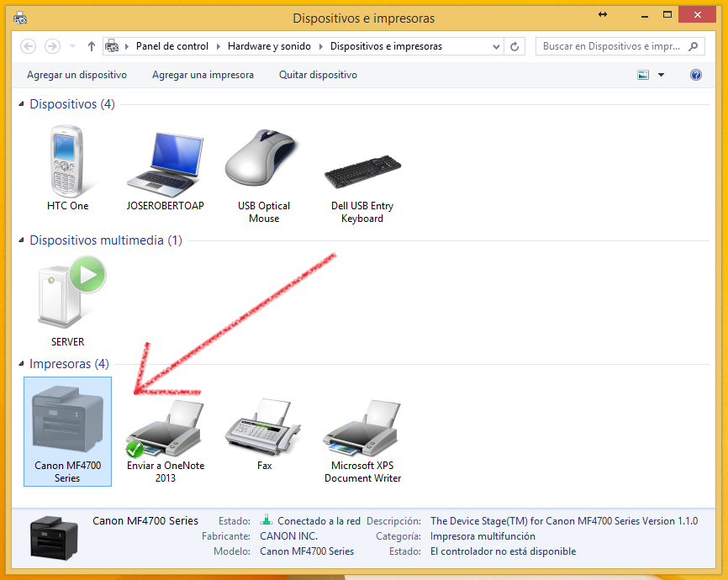Select the Dell USB Entry Keyboard device
The image size is (728, 580).
click(x=362, y=189)
